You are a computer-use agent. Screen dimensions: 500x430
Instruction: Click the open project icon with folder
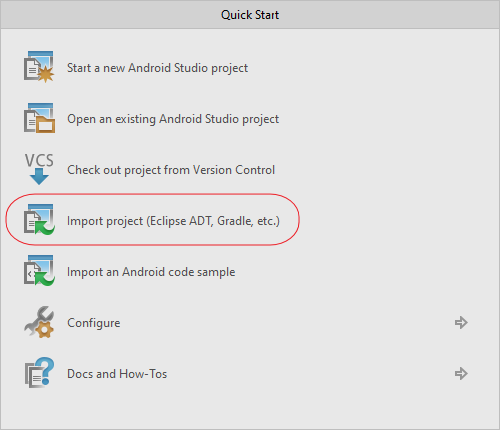[39, 118]
